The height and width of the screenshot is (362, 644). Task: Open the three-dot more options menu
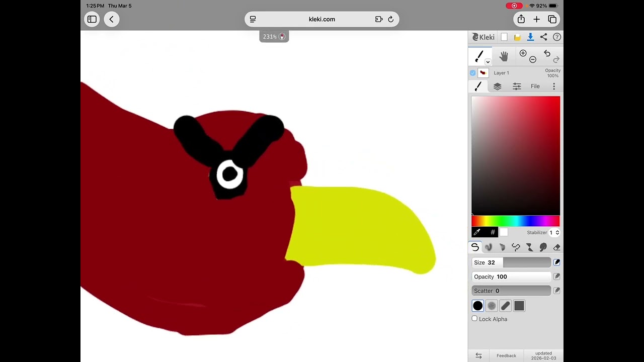554,86
